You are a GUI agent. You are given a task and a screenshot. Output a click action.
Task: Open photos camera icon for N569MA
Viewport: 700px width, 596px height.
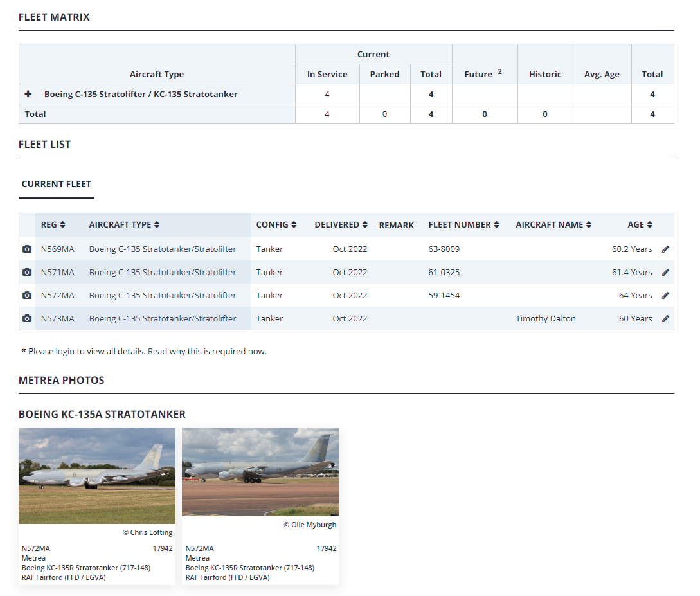(x=27, y=249)
